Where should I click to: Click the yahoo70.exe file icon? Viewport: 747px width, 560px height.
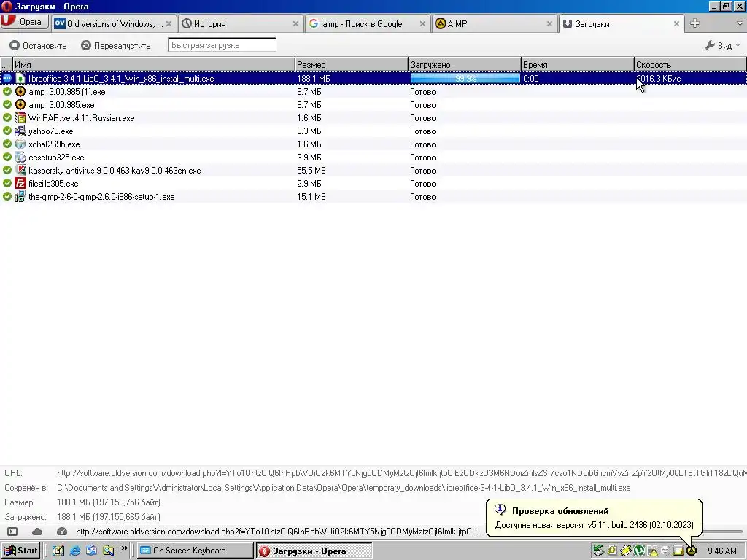pos(20,131)
